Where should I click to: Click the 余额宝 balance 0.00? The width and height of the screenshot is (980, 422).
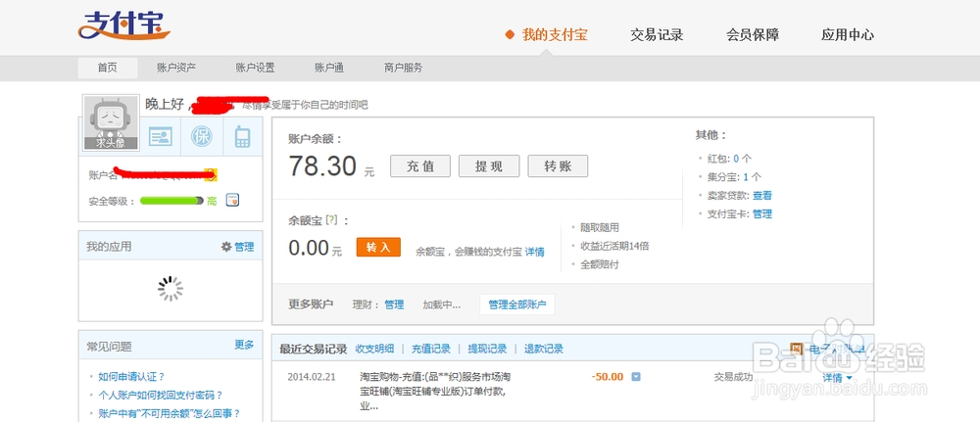pos(309,248)
